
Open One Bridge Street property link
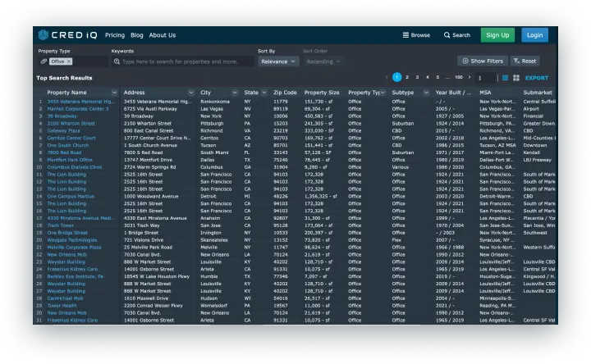click(x=67, y=233)
